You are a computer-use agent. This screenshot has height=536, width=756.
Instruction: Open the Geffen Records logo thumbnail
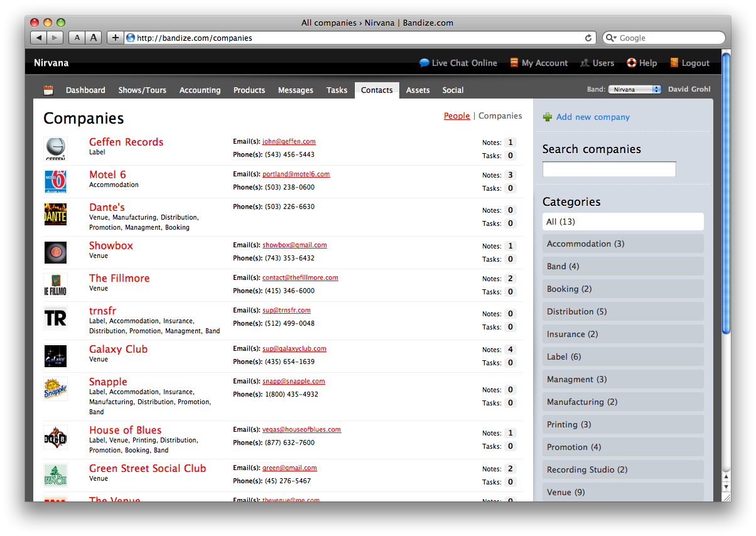[x=55, y=149]
